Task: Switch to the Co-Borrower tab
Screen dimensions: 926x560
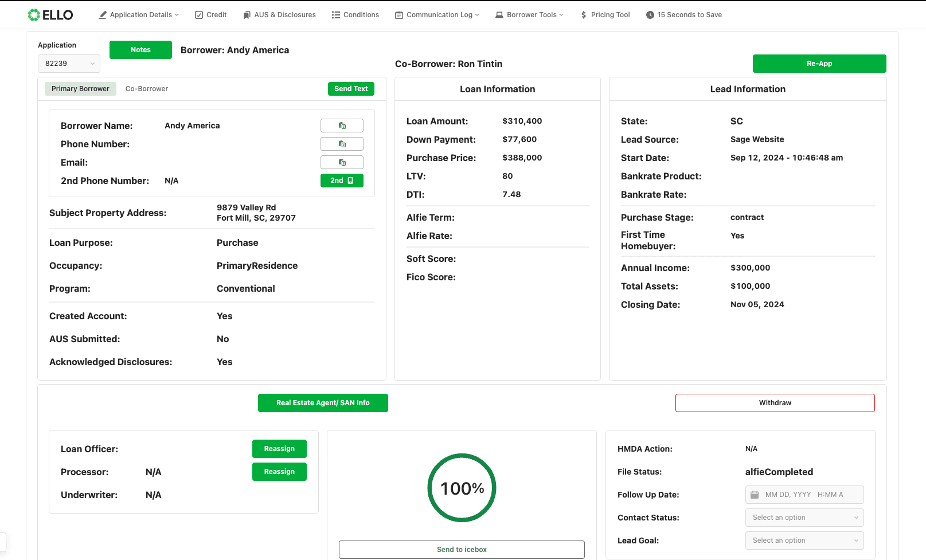Action: (146, 88)
